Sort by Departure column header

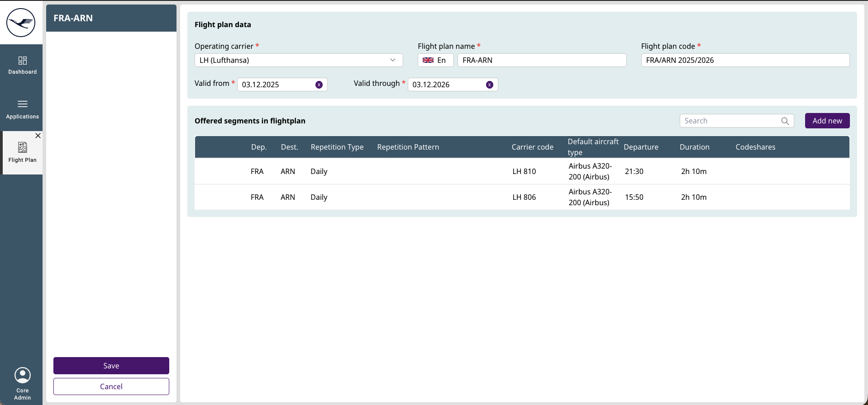click(x=641, y=147)
